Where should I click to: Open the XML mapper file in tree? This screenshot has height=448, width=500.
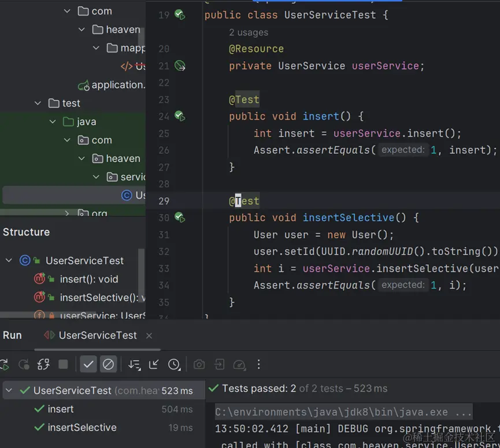[x=132, y=66]
